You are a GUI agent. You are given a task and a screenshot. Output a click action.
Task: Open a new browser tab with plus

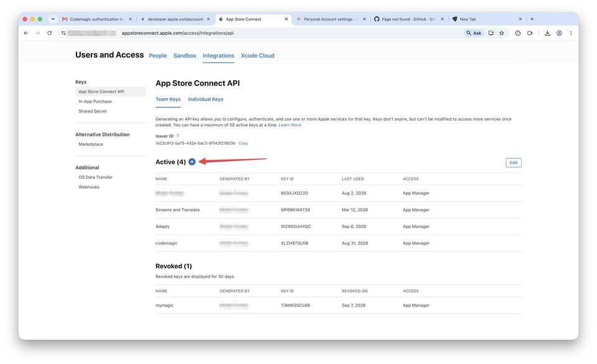pyautogui.click(x=532, y=19)
